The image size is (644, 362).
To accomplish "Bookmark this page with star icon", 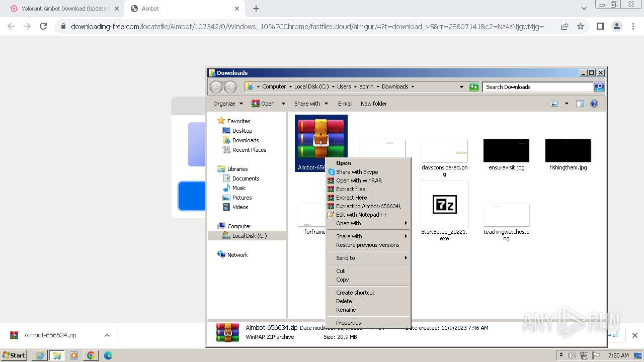I will tap(581, 26).
